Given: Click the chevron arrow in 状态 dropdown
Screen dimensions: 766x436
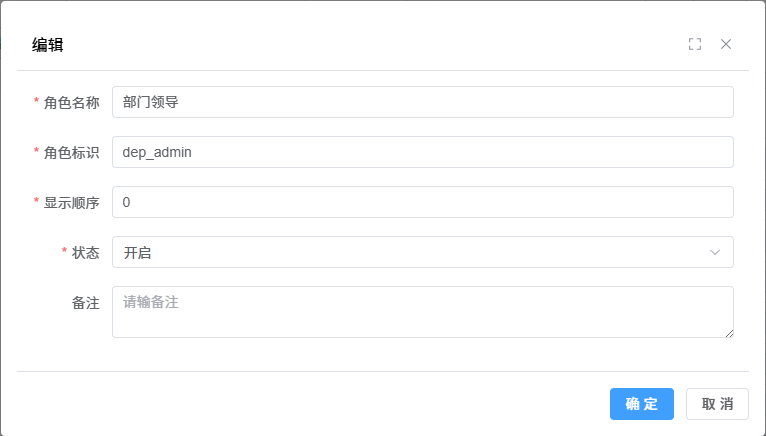Looking at the screenshot, I should [715, 252].
